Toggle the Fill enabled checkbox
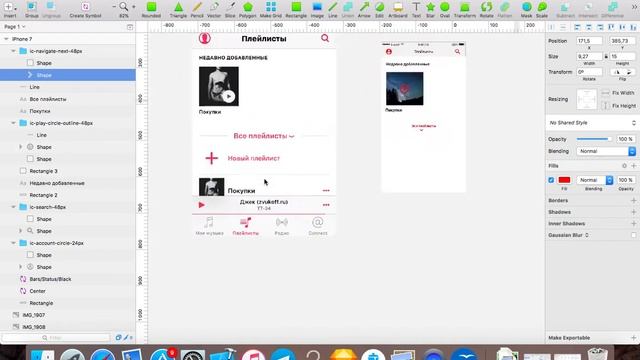Image resolution: width=640 pixels, height=360 pixels. point(551,180)
